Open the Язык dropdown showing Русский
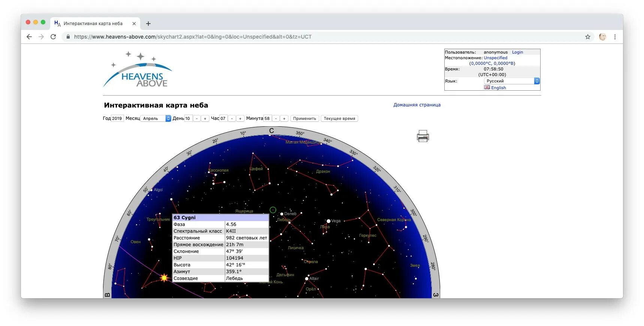 (512, 81)
